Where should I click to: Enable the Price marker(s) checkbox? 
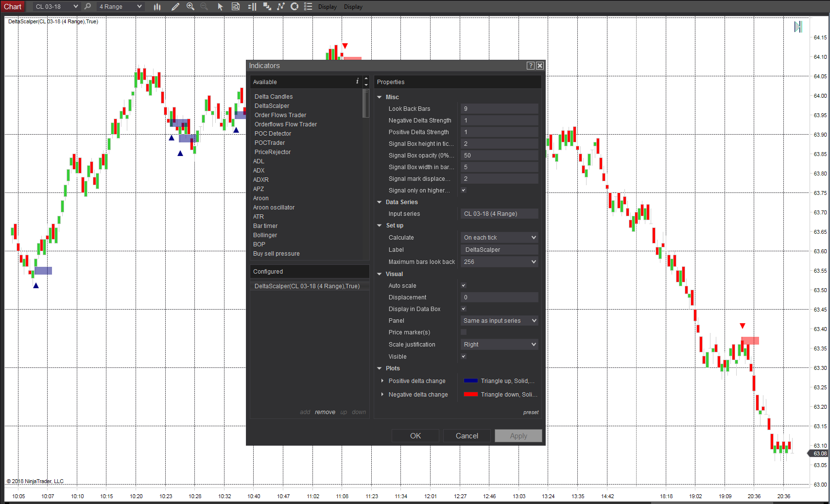point(464,332)
